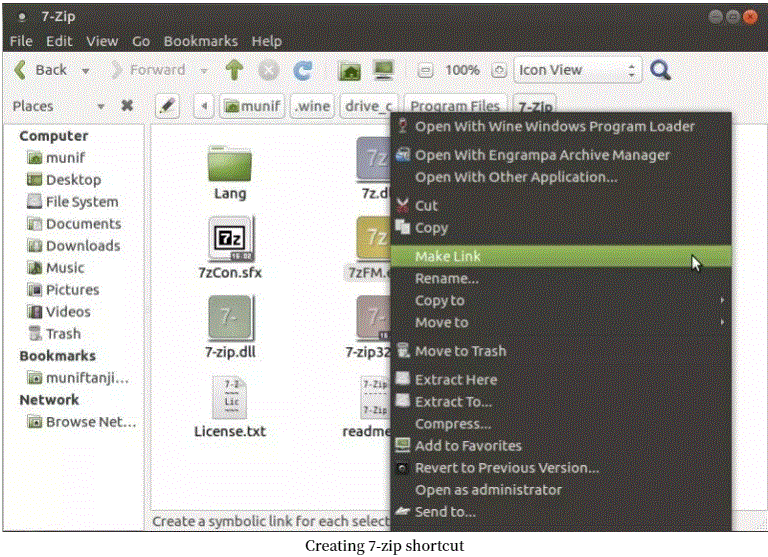Zoom out with the minus icon

[425, 71]
